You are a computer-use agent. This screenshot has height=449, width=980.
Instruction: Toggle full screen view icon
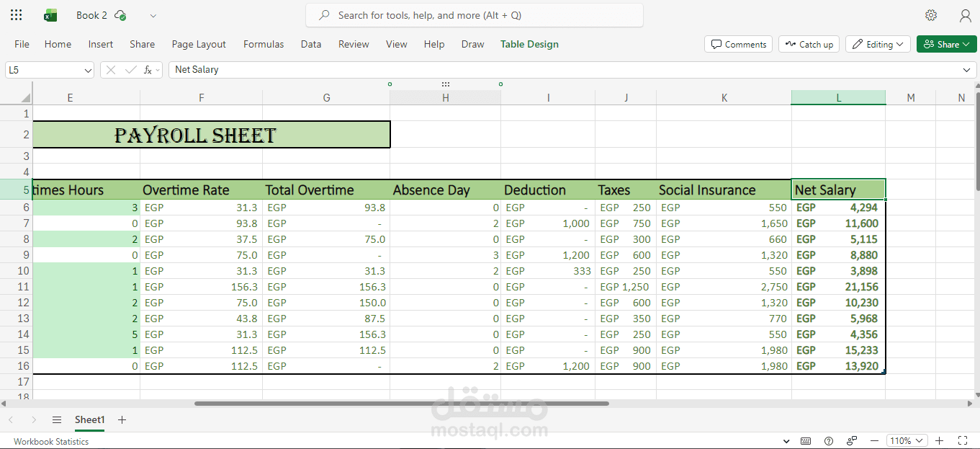click(962, 440)
